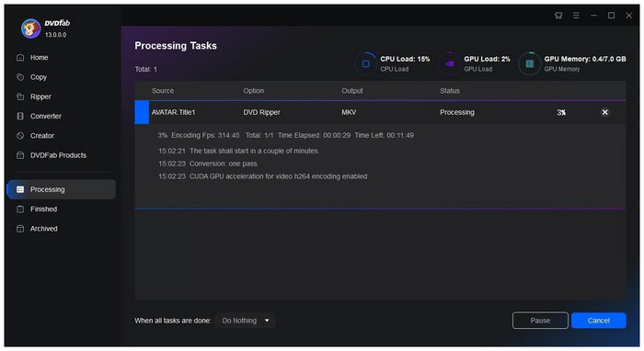The height and width of the screenshot is (351, 644).
Task: Click the GPU Load: 2% label
Action: tap(487, 59)
